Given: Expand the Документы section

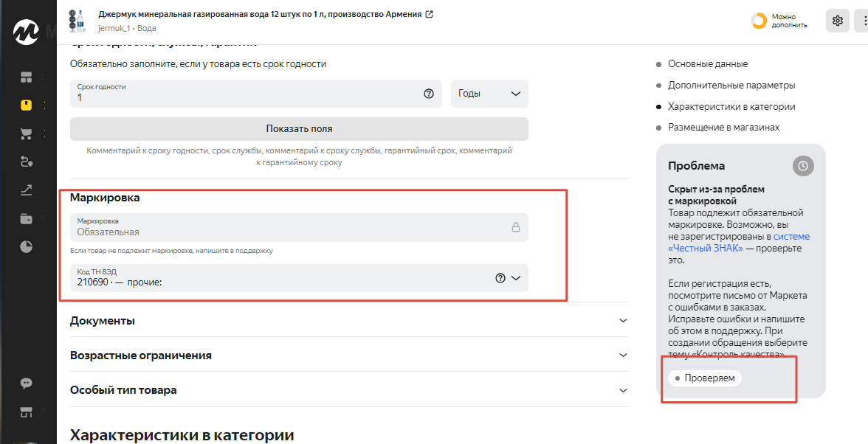Looking at the screenshot, I should coord(348,321).
